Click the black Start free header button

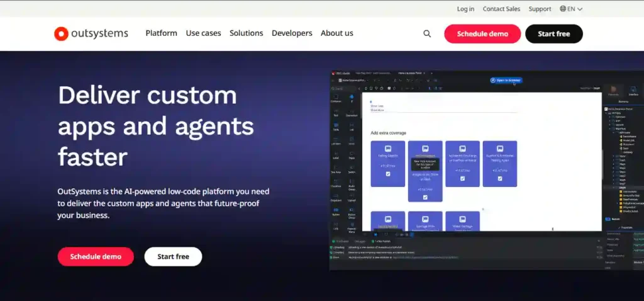[x=554, y=34]
